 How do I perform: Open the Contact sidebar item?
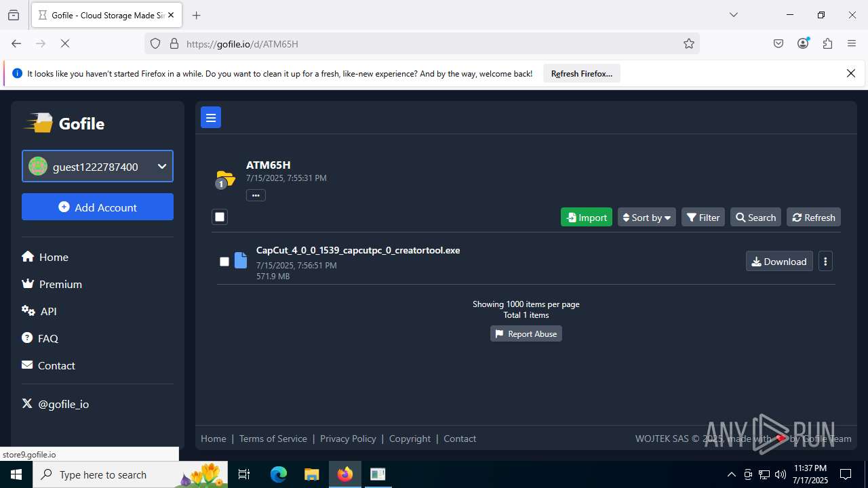click(48, 365)
